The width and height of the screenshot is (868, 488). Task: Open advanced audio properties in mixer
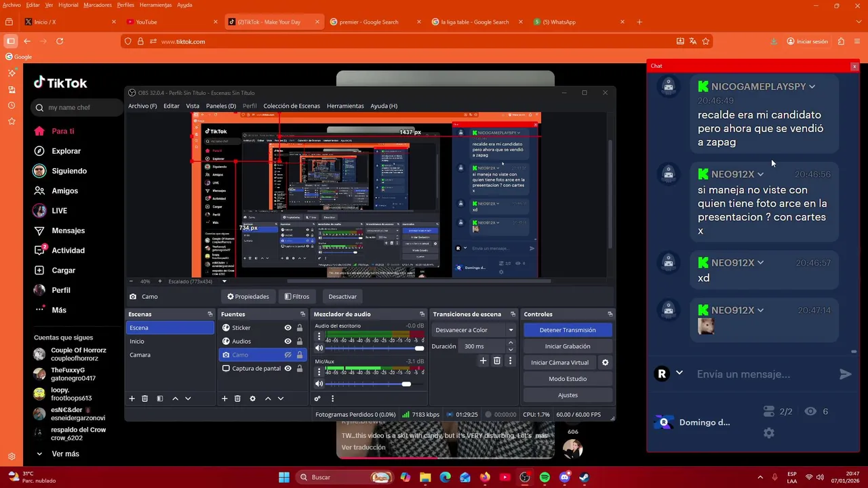pos(317,399)
